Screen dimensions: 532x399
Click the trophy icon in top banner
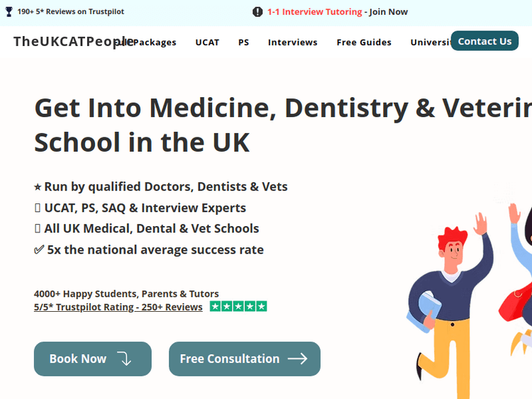coord(9,12)
